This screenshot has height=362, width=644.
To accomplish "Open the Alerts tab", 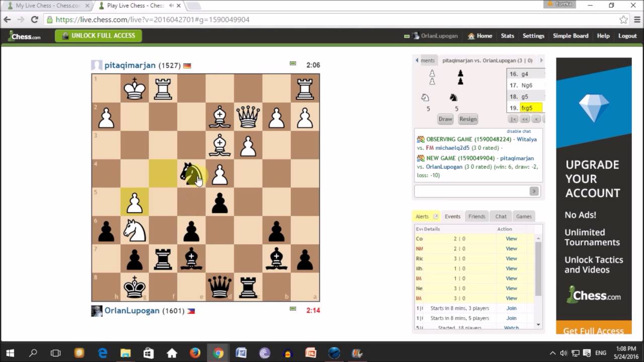I will pos(422,217).
